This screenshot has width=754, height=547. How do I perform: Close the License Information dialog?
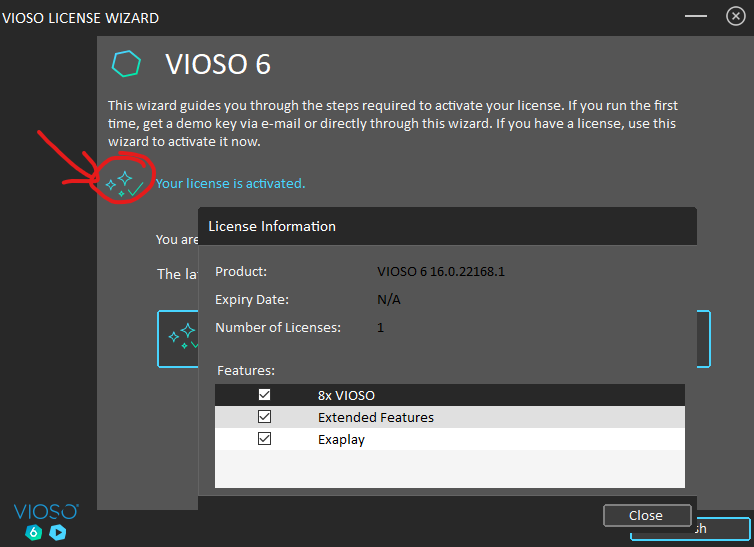tap(647, 515)
